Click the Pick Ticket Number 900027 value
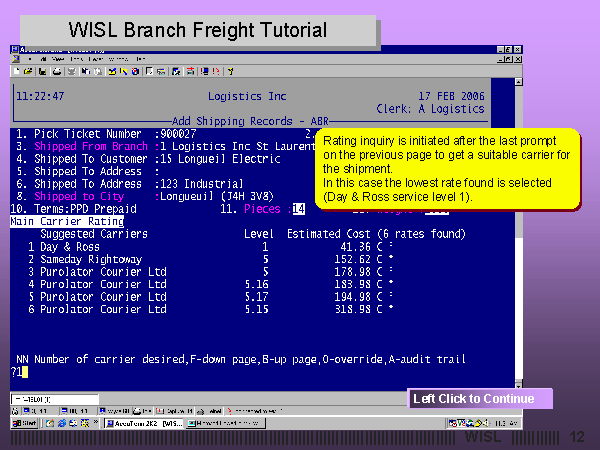 (178, 134)
